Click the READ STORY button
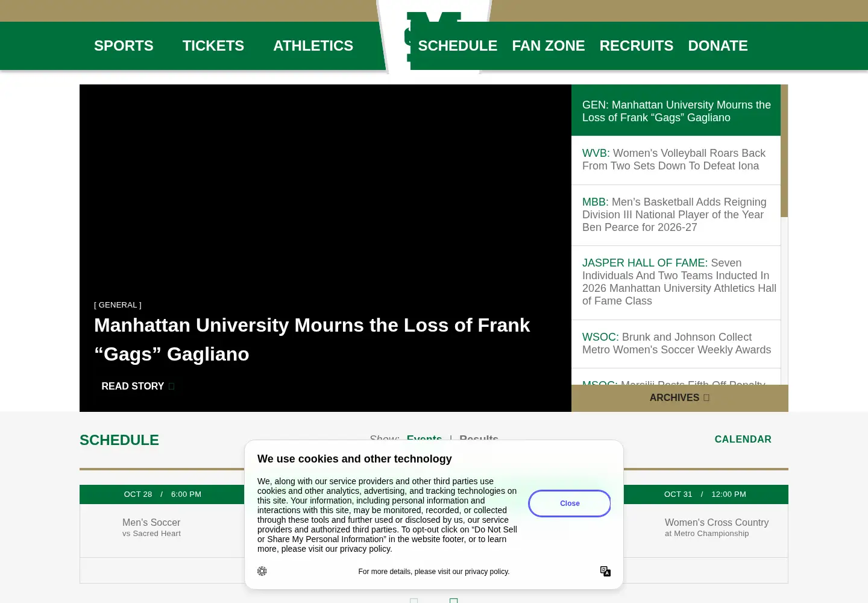 tap(138, 386)
